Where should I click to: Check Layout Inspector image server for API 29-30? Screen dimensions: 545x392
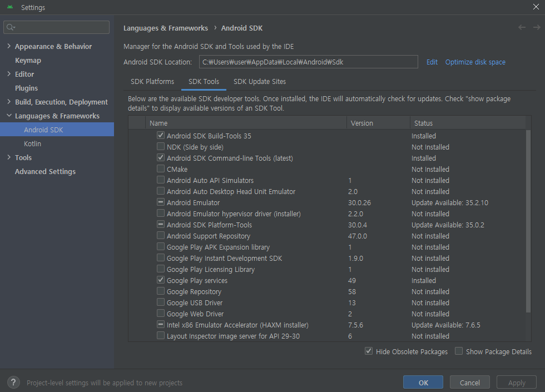[x=161, y=335]
